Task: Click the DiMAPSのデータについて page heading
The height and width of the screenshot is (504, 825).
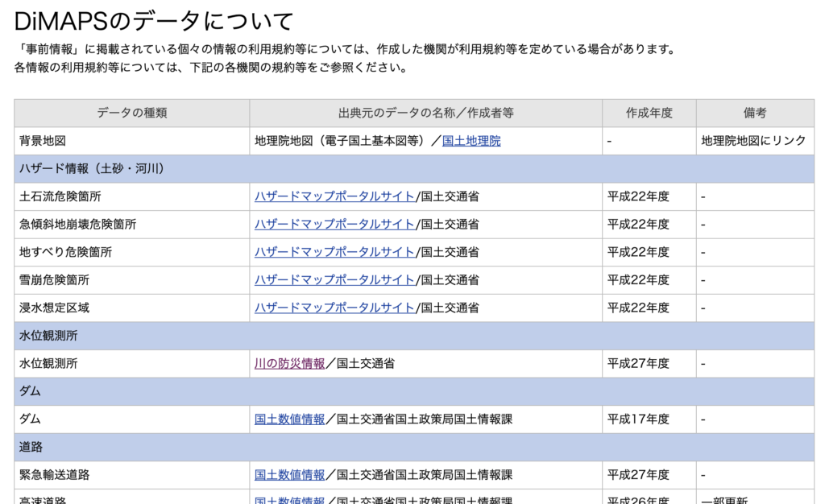Action: 154,22
